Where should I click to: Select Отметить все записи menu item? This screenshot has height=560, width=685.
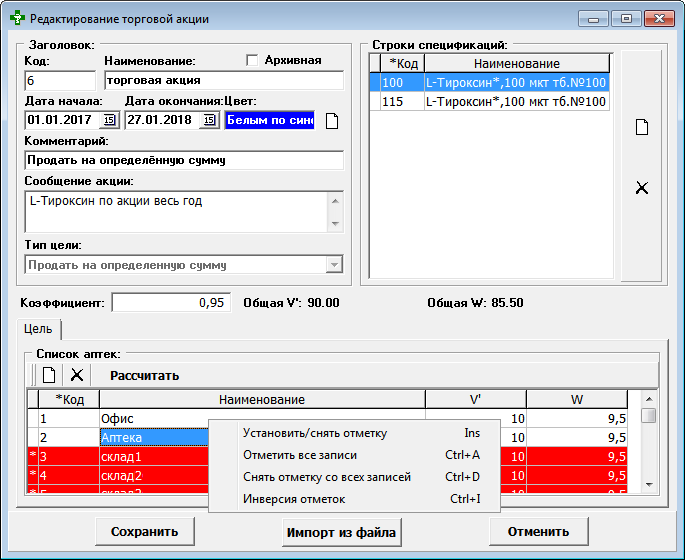(x=299, y=455)
